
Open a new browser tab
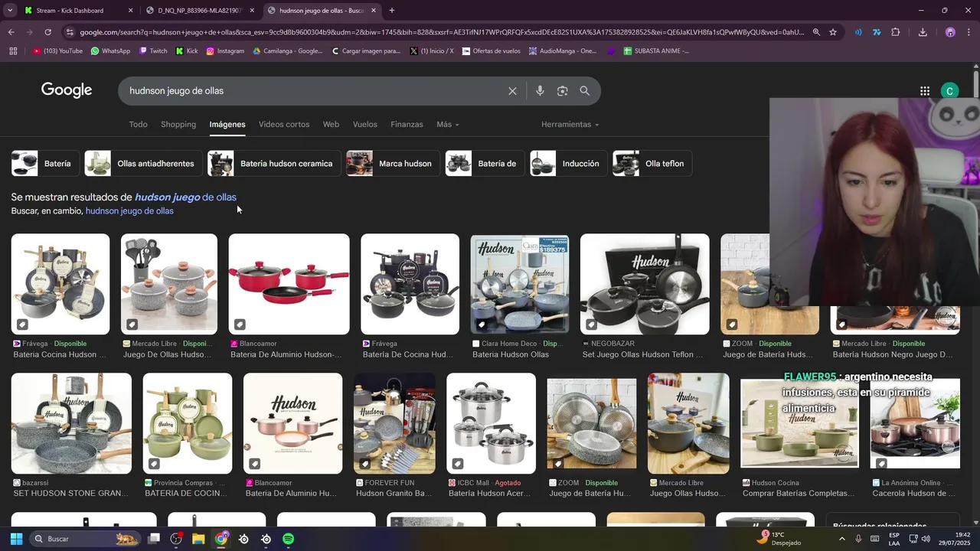[x=391, y=11]
